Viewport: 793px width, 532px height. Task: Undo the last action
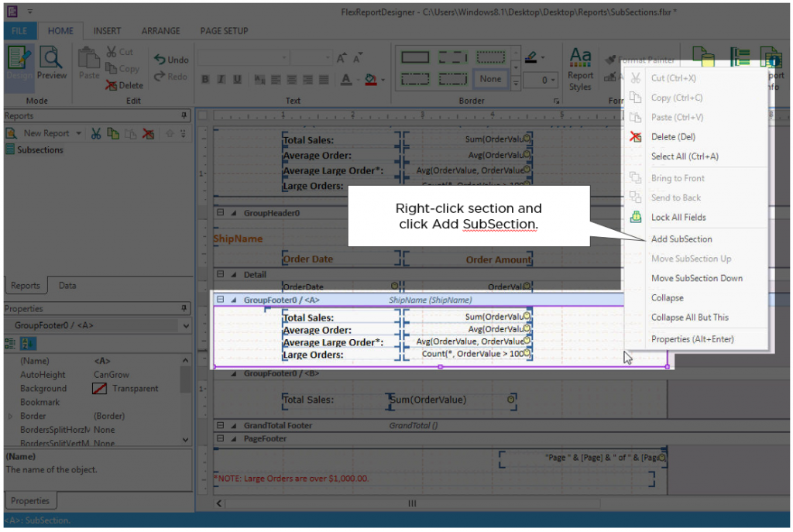pos(171,59)
